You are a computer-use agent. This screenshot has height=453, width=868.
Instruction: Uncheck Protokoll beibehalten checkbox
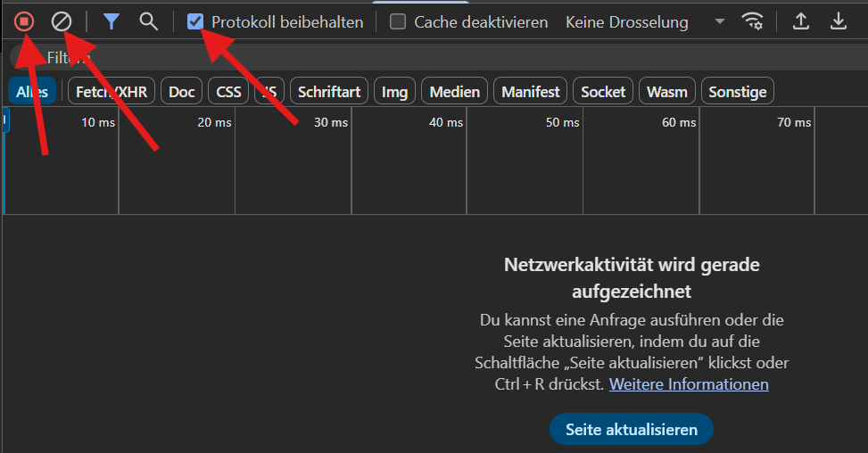[194, 21]
